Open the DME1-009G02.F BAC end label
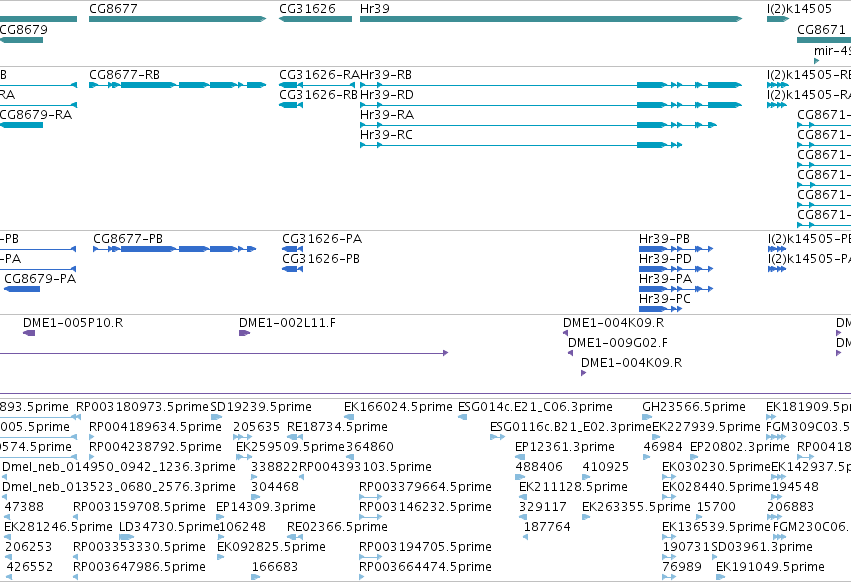This screenshot has width=851, height=582. (618, 343)
